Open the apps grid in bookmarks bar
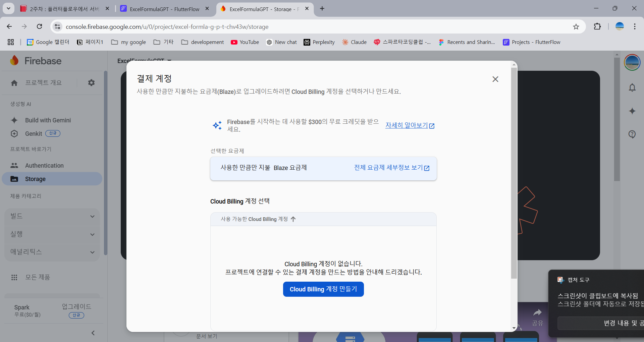 pos(11,42)
